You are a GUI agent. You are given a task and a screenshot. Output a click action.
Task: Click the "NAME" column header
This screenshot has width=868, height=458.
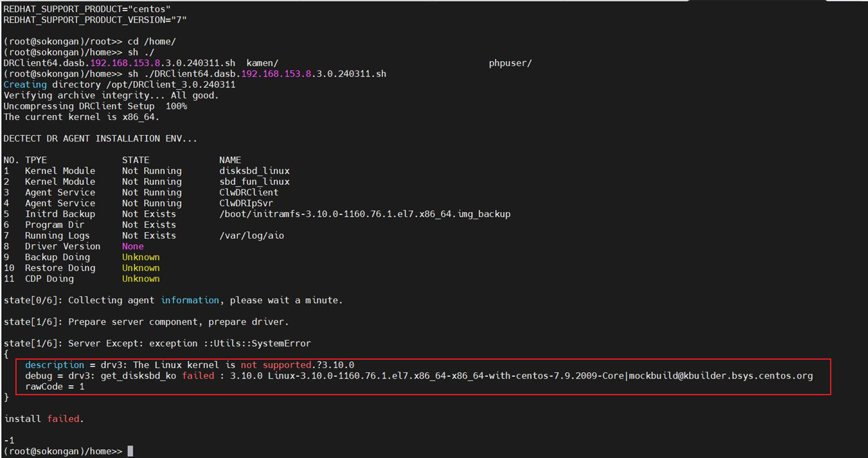[x=230, y=160]
